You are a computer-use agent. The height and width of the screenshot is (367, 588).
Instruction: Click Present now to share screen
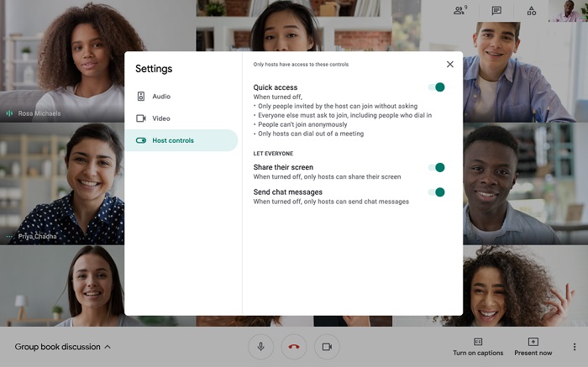pyautogui.click(x=533, y=346)
